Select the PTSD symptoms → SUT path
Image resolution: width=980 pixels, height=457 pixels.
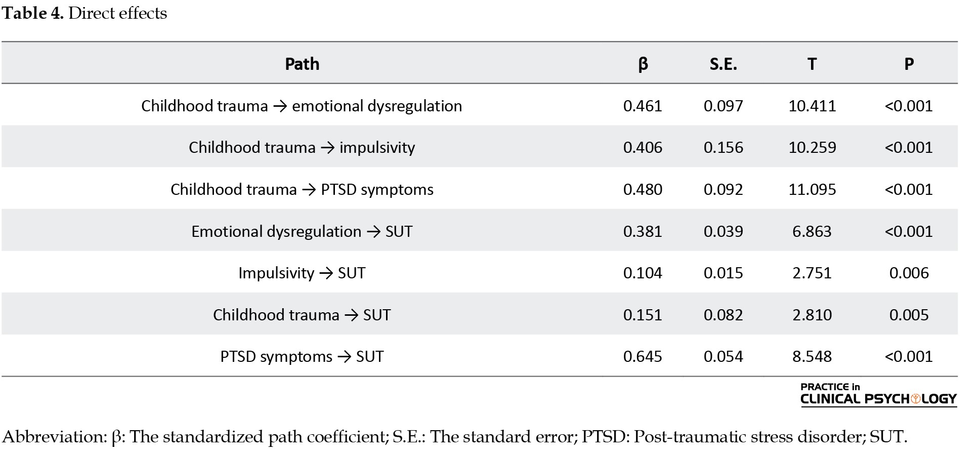tap(302, 356)
